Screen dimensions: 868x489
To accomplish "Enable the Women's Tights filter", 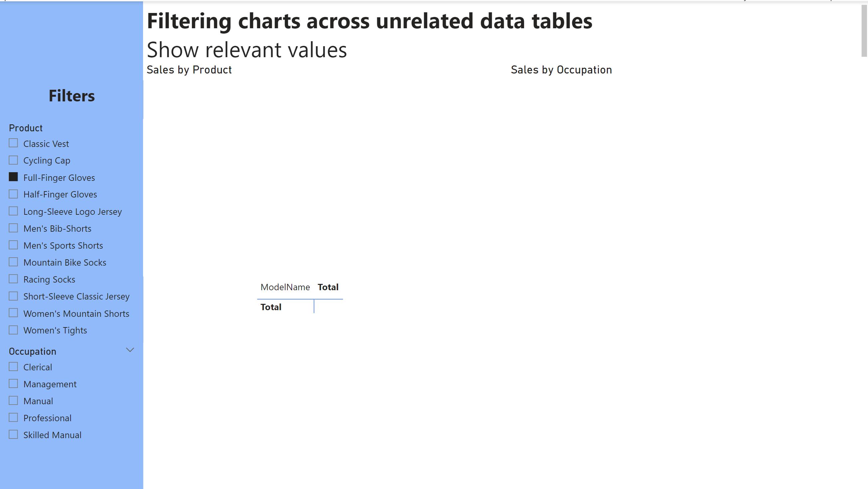I will (x=13, y=330).
